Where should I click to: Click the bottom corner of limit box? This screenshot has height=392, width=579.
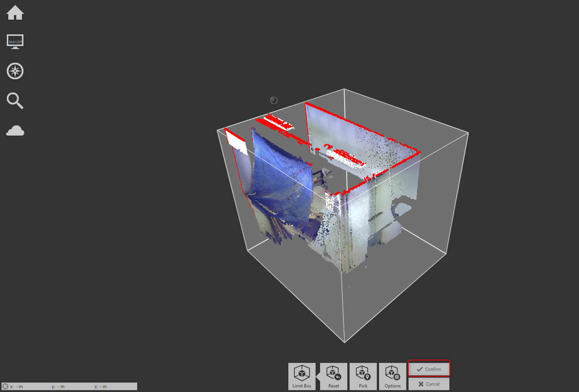coord(344,342)
